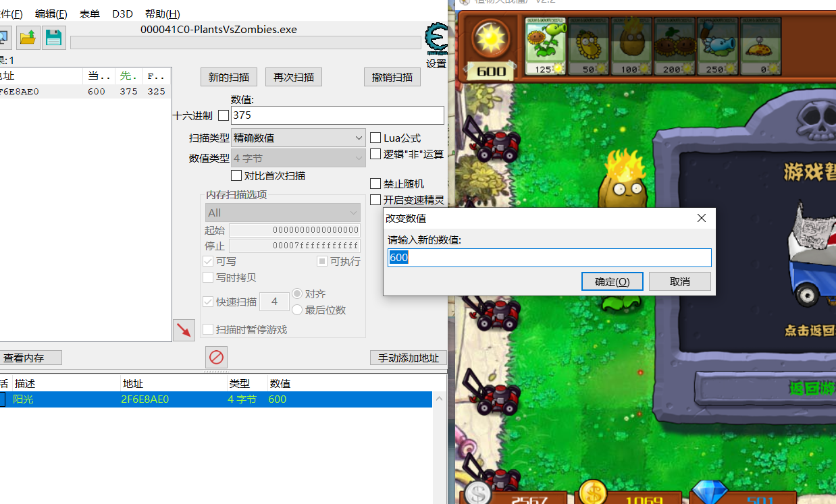Select the 50-cost sunflower seed card

[x=588, y=45]
